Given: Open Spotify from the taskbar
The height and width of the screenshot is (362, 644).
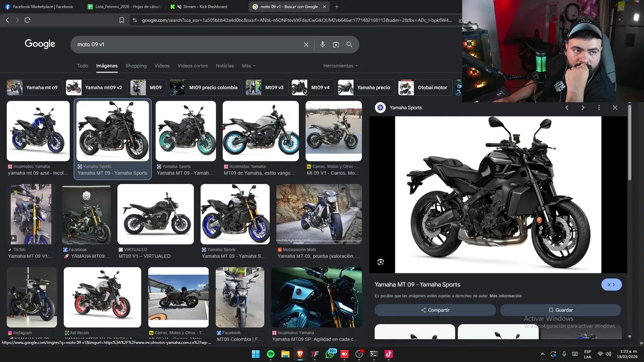Looking at the screenshot, I should tap(271, 354).
